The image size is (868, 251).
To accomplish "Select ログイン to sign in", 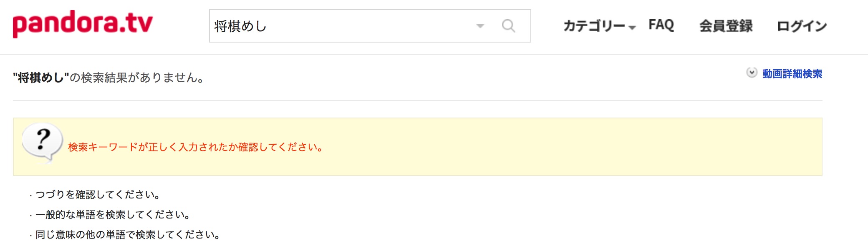I will point(802,26).
